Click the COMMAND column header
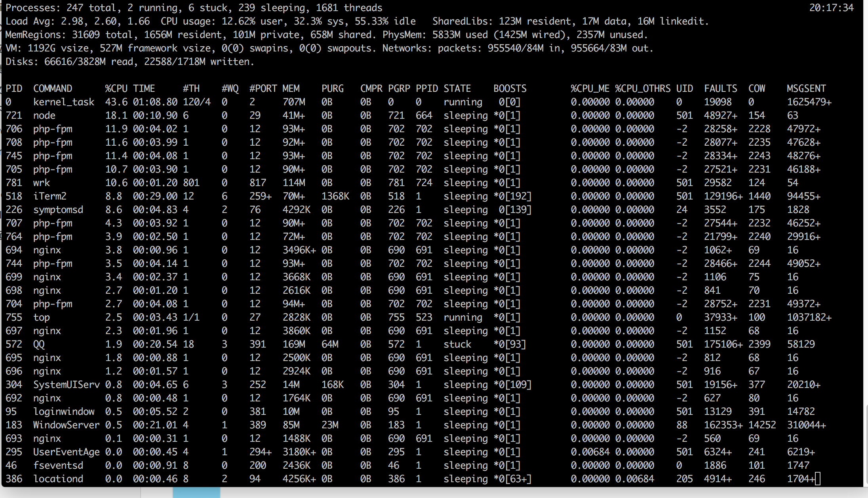The width and height of the screenshot is (868, 498). click(x=53, y=88)
